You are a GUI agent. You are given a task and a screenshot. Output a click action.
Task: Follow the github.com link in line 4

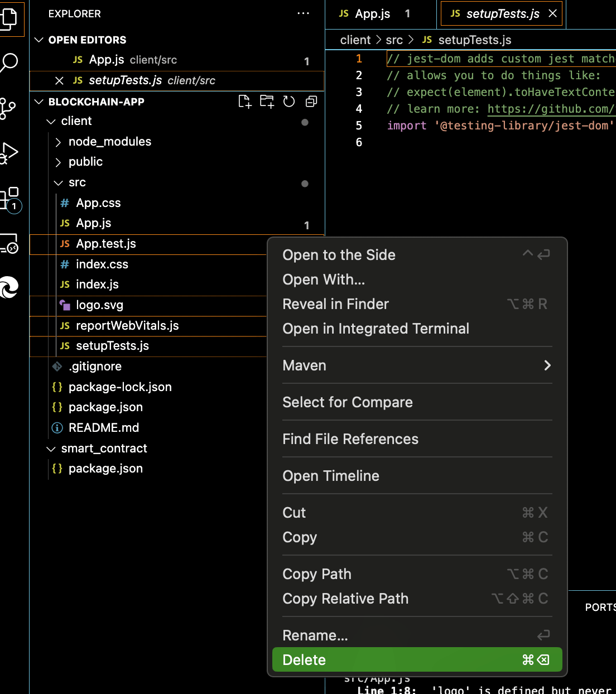(x=550, y=109)
